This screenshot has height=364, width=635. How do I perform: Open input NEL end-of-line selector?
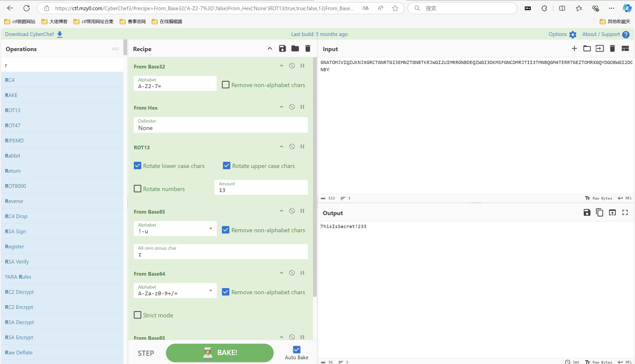pyautogui.click(x=625, y=198)
